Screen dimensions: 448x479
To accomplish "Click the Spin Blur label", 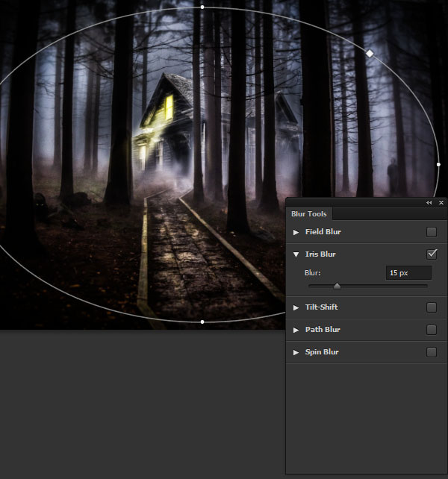I will [x=322, y=352].
